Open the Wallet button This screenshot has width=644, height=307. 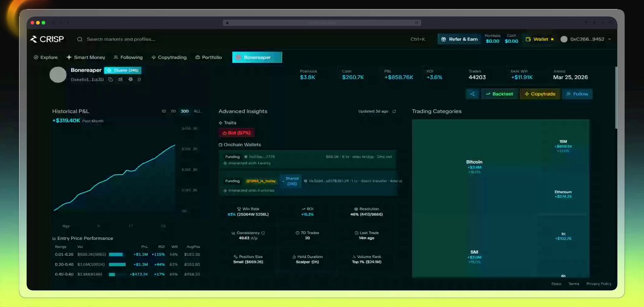[x=540, y=39]
